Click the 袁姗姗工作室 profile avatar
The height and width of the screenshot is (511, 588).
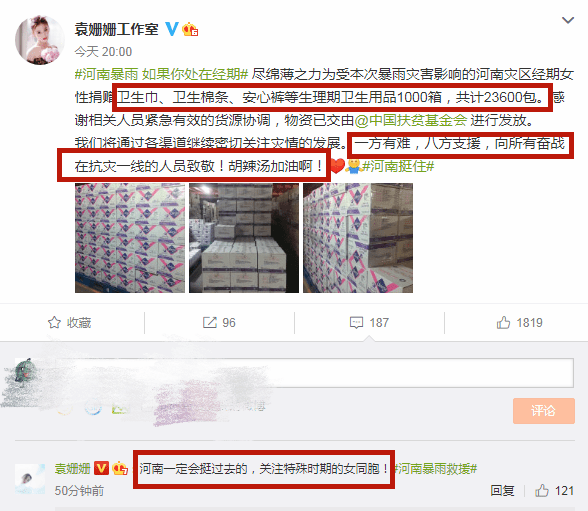coord(39,40)
